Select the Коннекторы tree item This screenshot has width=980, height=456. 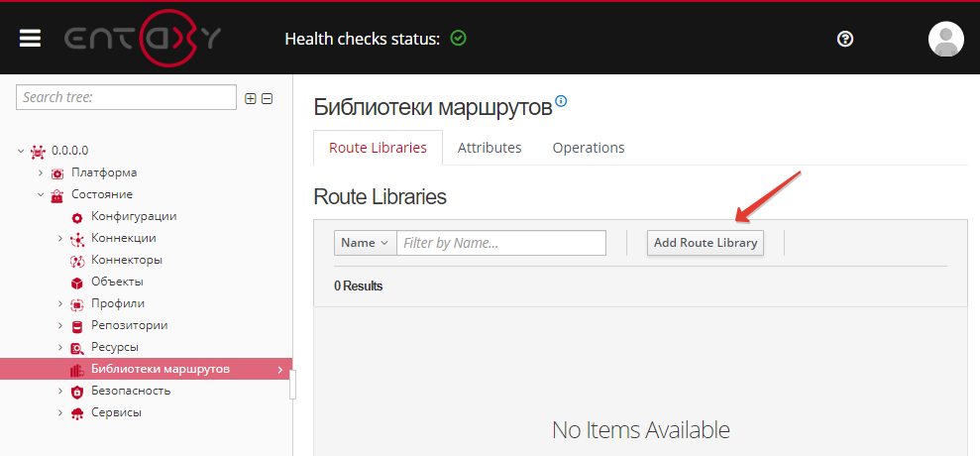pyautogui.click(x=127, y=260)
